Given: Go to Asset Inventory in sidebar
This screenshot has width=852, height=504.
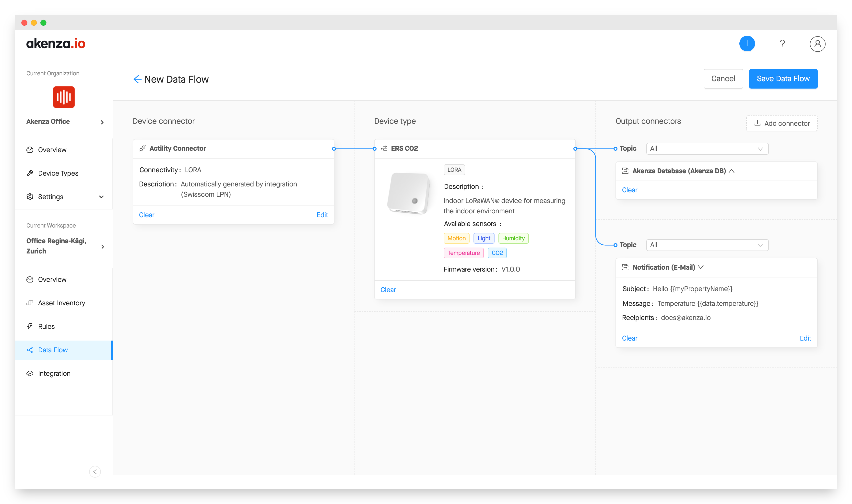Looking at the screenshot, I should point(61,303).
